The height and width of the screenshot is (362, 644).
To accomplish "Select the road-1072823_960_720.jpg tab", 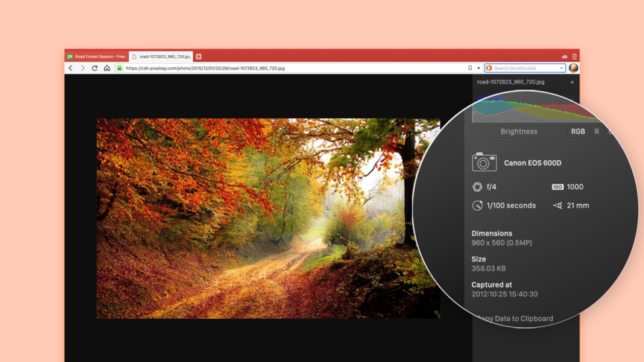I will tap(161, 57).
